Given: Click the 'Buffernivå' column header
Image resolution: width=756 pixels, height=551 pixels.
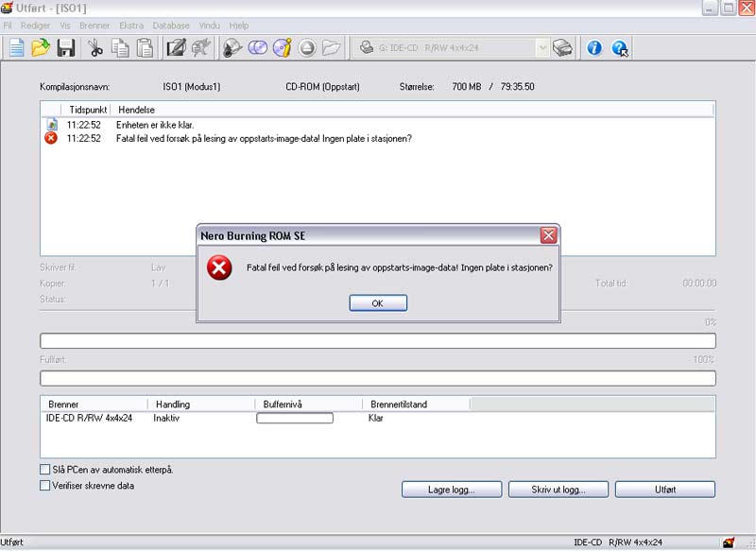Looking at the screenshot, I should (x=309, y=404).
